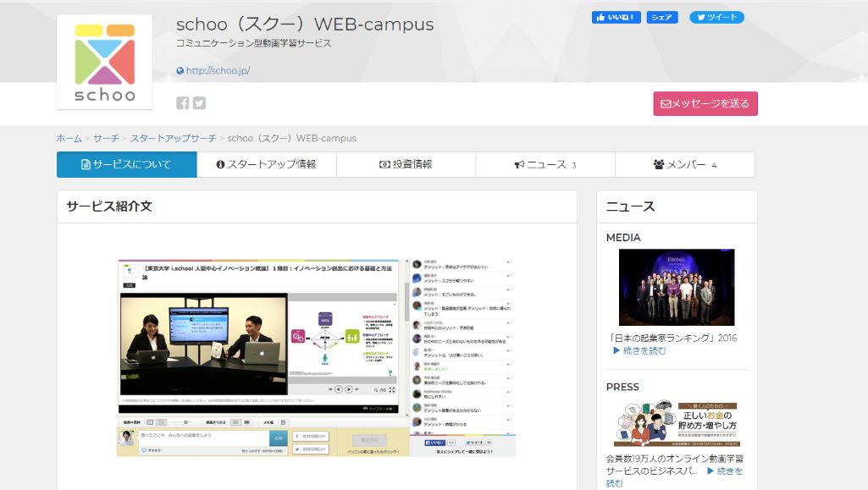Send a message with メッセージを送る button
Screen dimensions: 868x490
coord(705,103)
